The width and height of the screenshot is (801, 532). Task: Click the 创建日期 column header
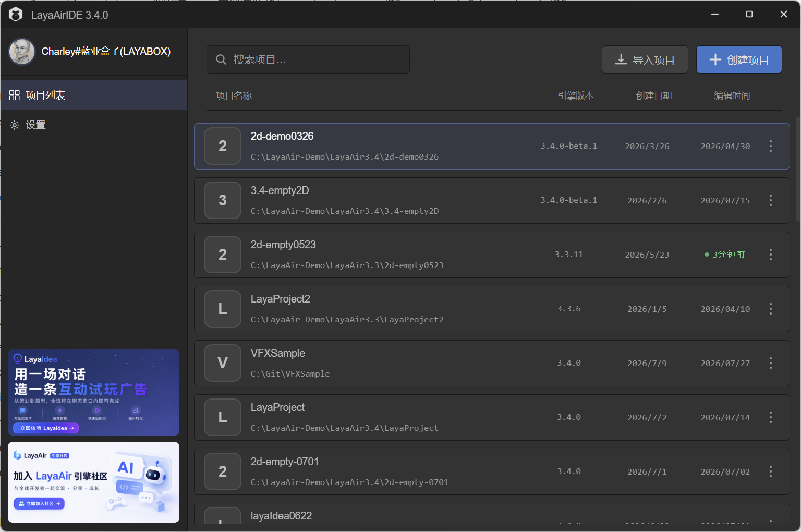654,95
